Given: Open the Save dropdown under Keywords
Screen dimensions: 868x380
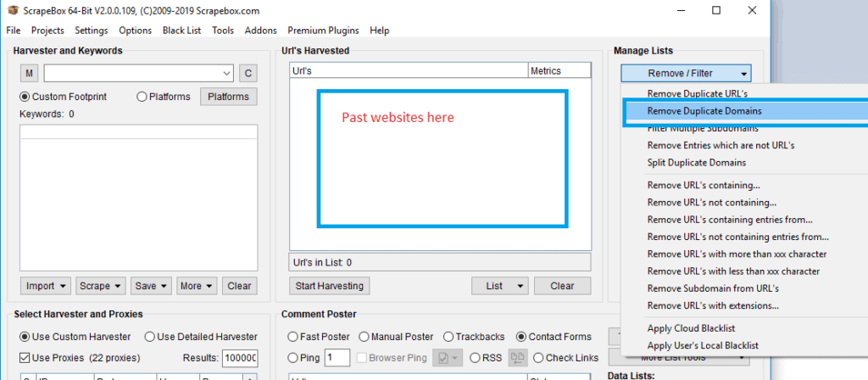Looking at the screenshot, I should click(x=151, y=286).
